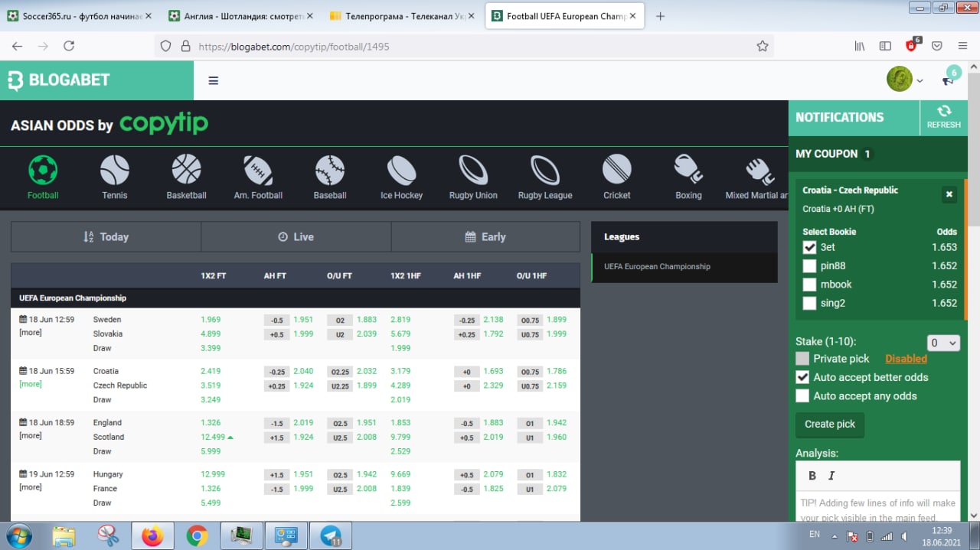This screenshot has height=550, width=980.
Task: Open the notifications megaphone icon
Action: coord(947,81)
